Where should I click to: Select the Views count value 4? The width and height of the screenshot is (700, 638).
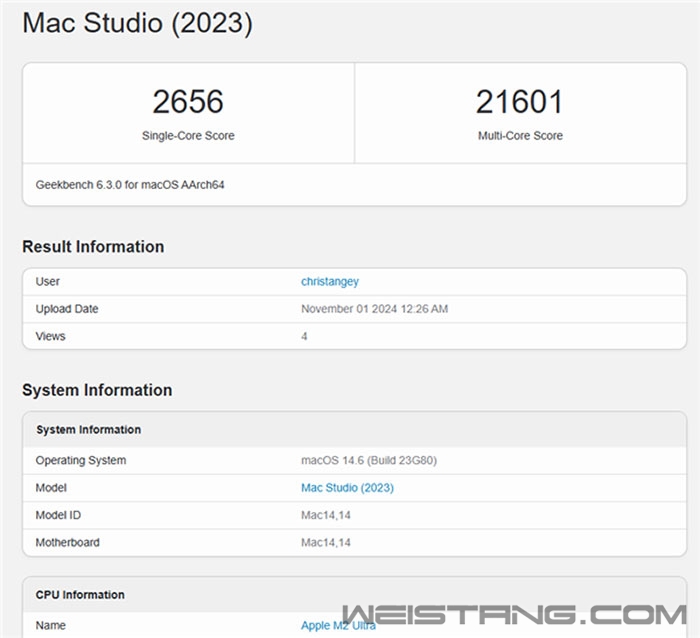click(x=304, y=336)
